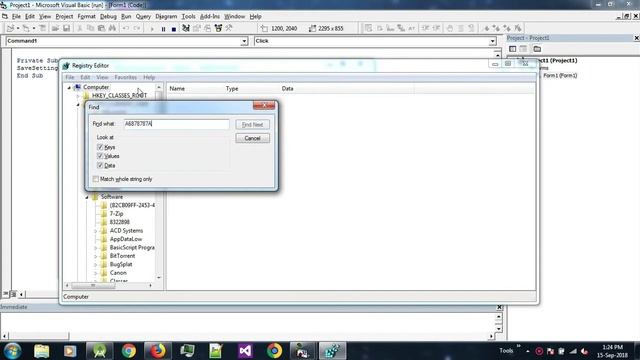Open Firefox from the taskbar
Screen dimensions: 640x360
click(x=158, y=351)
